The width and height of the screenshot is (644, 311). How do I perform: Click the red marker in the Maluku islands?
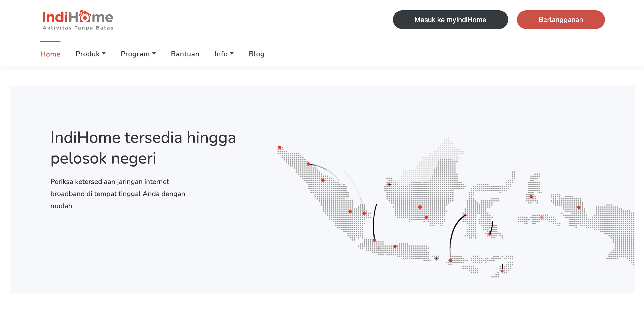531,197
